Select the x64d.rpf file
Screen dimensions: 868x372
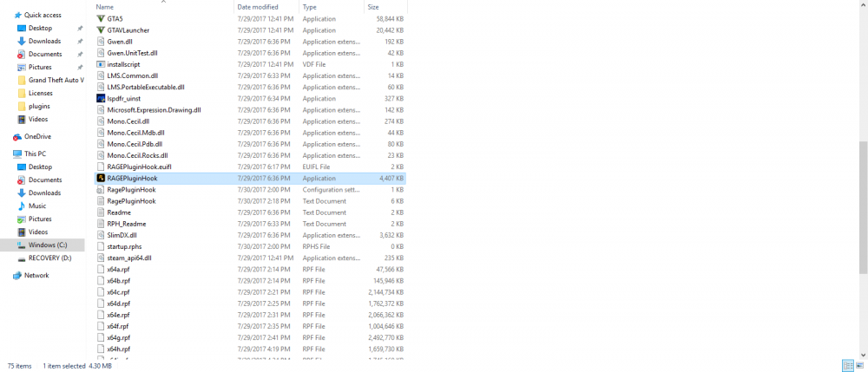point(118,303)
